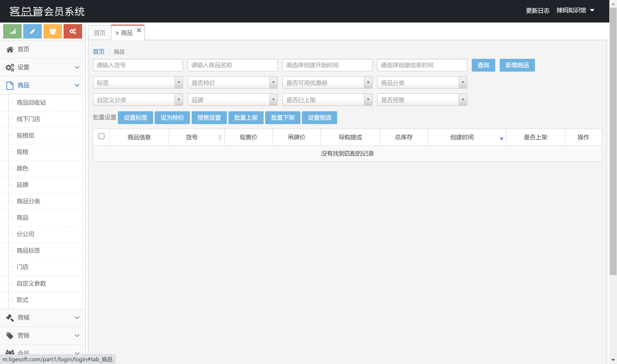Click the 新增商品 button
617x364 pixels.
tap(517, 65)
